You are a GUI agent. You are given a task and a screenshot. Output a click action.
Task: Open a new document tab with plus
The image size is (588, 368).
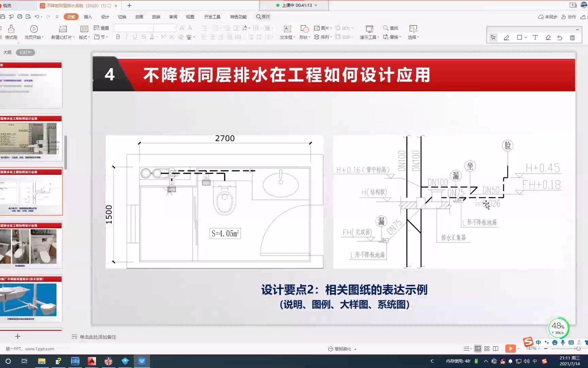pos(129,5)
